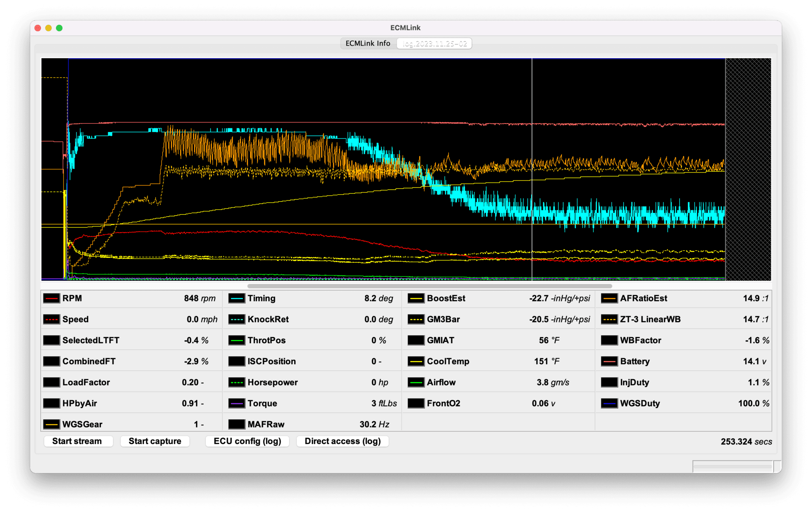Click the CombinedFT color swatch
Viewport: 812px width, 513px height.
click(x=52, y=361)
